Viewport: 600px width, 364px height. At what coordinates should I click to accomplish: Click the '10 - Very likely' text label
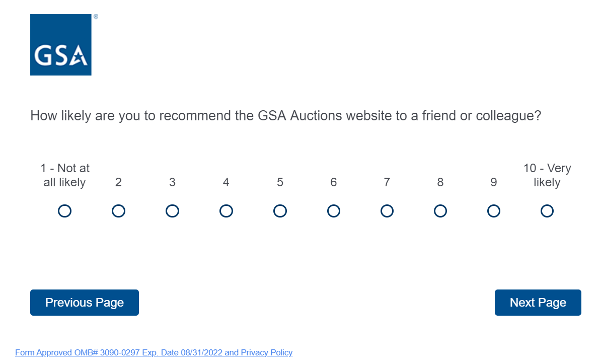(547, 175)
